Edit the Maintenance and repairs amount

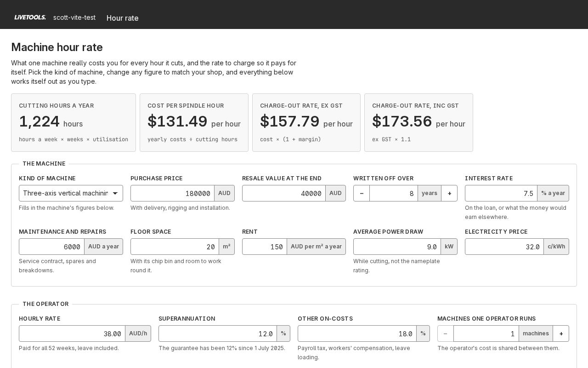pyautogui.click(x=51, y=247)
